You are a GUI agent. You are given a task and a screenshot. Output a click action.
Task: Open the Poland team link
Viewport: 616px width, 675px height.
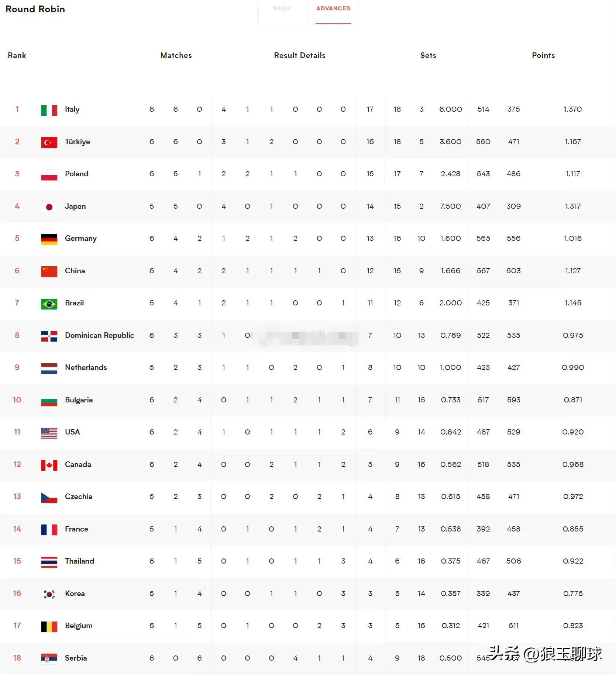(76, 174)
